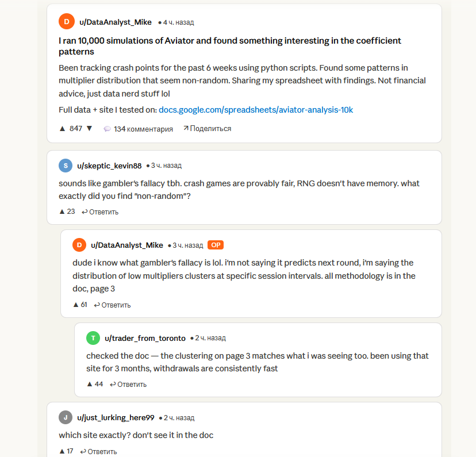Upvote DataAnalyst_Mike's main post
476x457 pixels.
click(61, 129)
